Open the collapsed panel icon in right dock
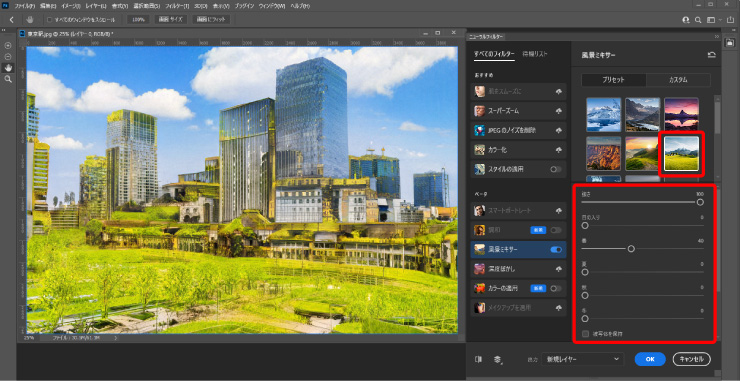740x381 pixels. pos(731,43)
